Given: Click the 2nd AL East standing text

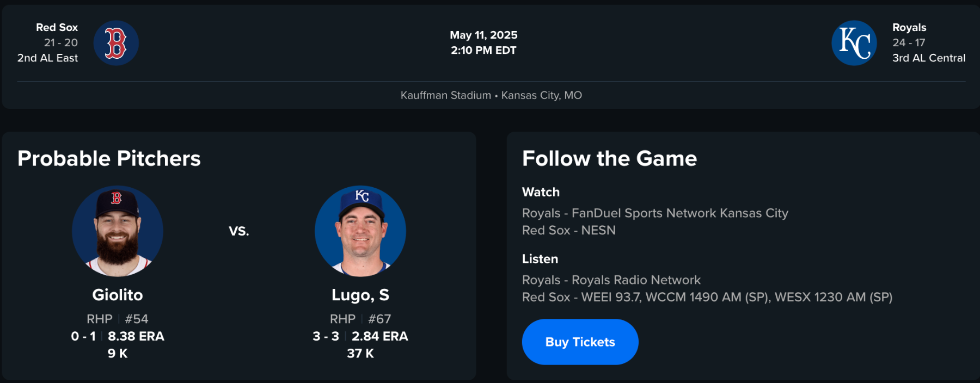Looking at the screenshot, I should [x=48, y=58].
